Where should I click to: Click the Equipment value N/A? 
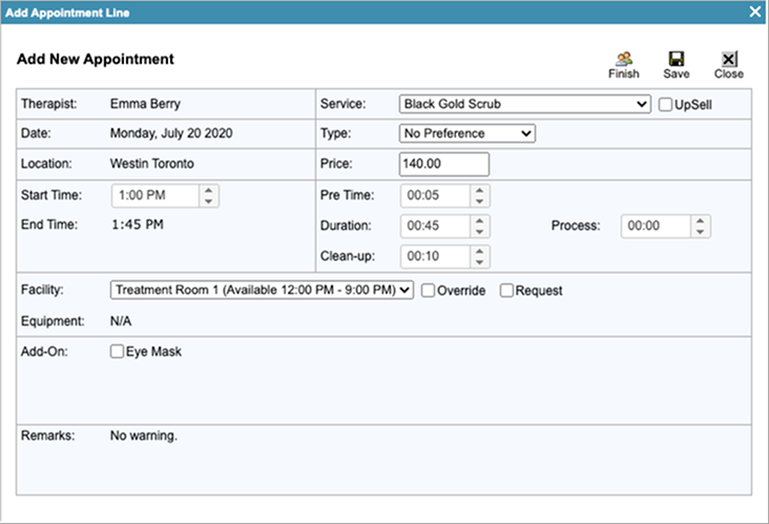click(x=121, y=321)
